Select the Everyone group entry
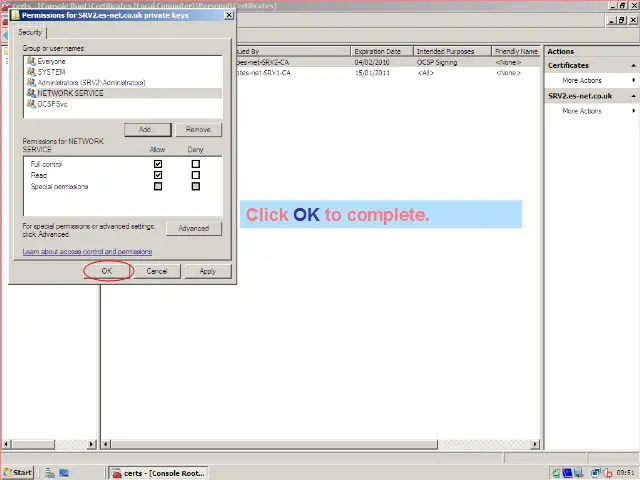Image resolution: width=640 pixels, height=480 pixels. pyautogui.click(x=51, y=61)
